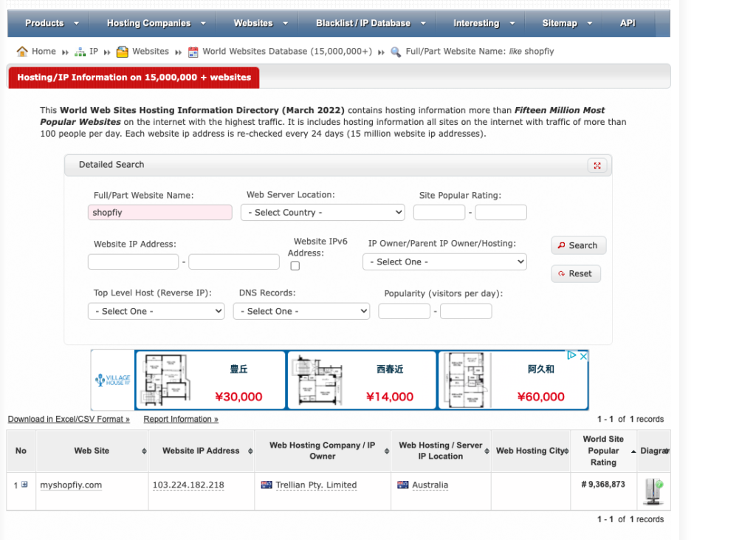Open the server diagram icon for myshopfiy.com

pyautogui.click(x=653, y=491)
